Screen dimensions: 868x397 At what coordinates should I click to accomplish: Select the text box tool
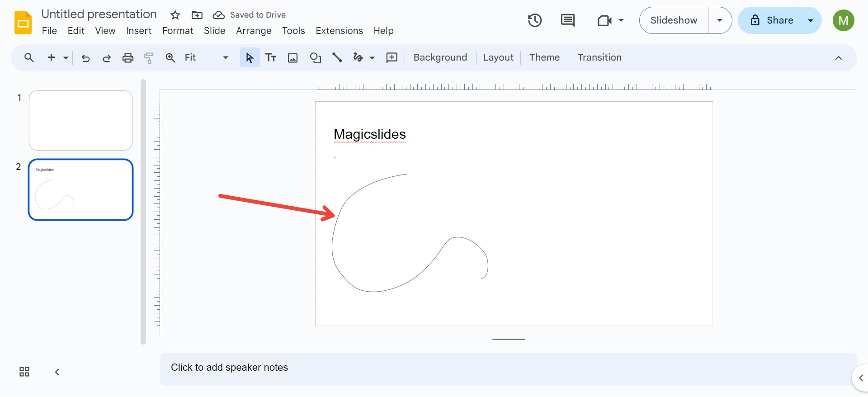[x=271, y=58]
